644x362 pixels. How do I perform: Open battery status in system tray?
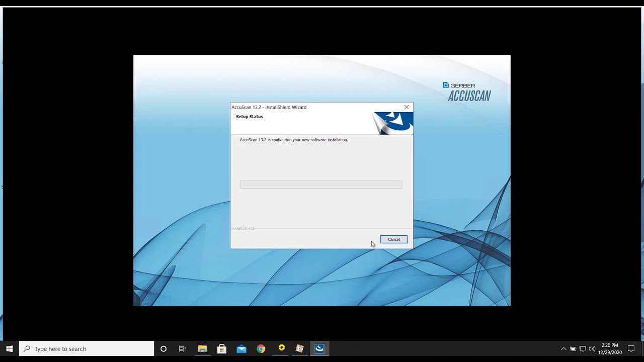tap(573, 348)
